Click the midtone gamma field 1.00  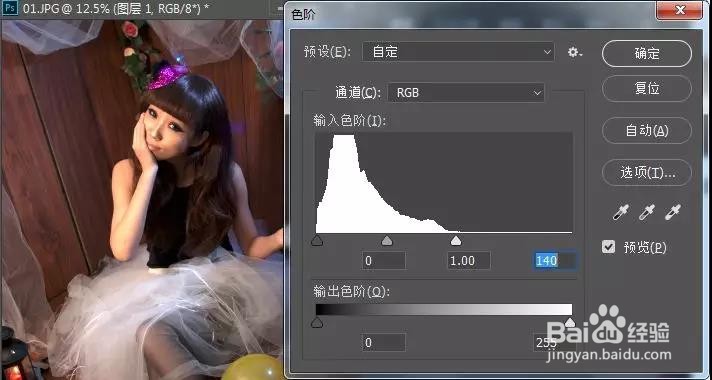coord(469,261)
